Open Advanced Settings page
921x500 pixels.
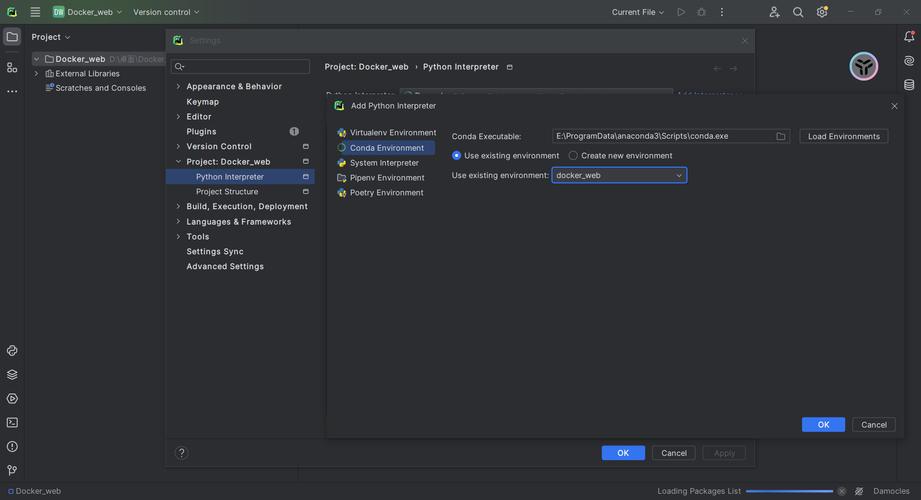[x=225, y=266]
